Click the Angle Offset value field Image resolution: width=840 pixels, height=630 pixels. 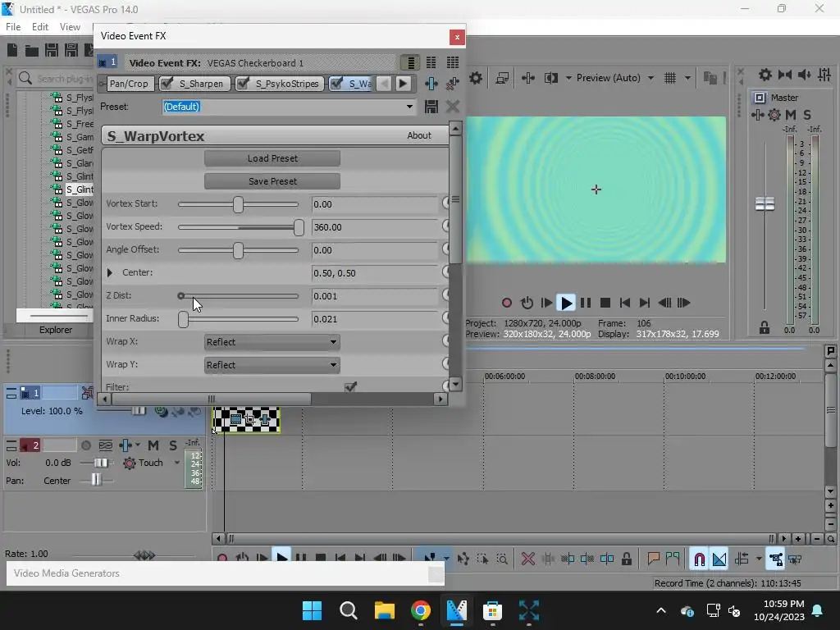pyautogui.click(x=374, y=250)
